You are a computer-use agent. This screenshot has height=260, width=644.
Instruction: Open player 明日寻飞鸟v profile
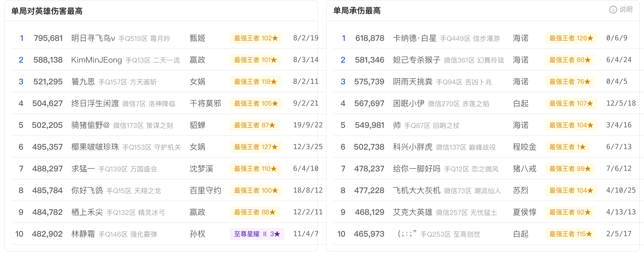[93, 38]
